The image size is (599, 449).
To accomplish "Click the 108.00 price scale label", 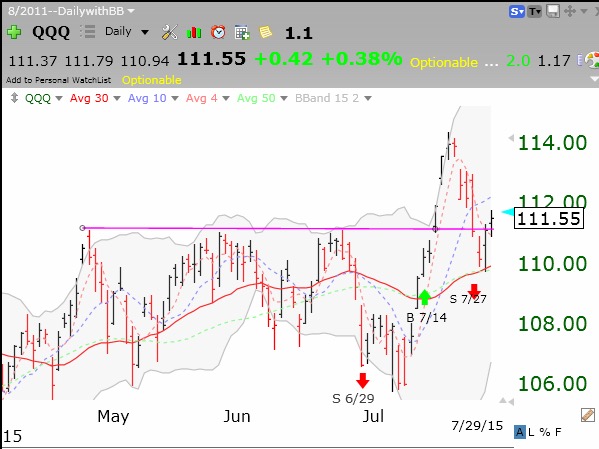I will click(552, 324).
